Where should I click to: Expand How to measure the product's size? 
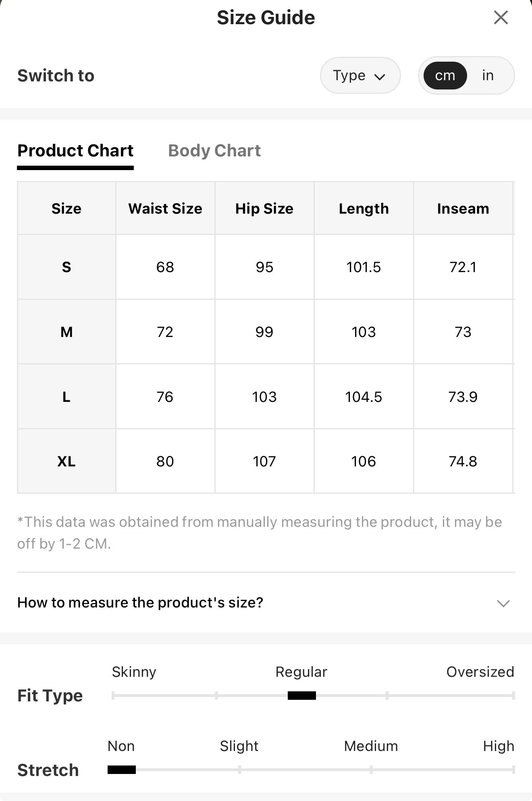pyautogui.click(x=266, y=603)
